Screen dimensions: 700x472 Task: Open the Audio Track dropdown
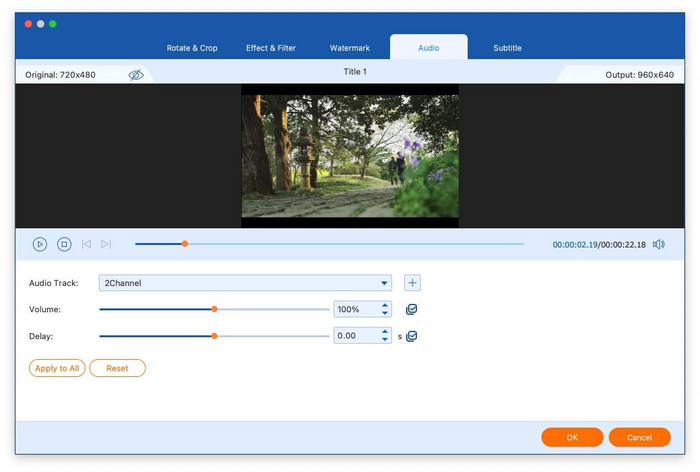(245, 283)
